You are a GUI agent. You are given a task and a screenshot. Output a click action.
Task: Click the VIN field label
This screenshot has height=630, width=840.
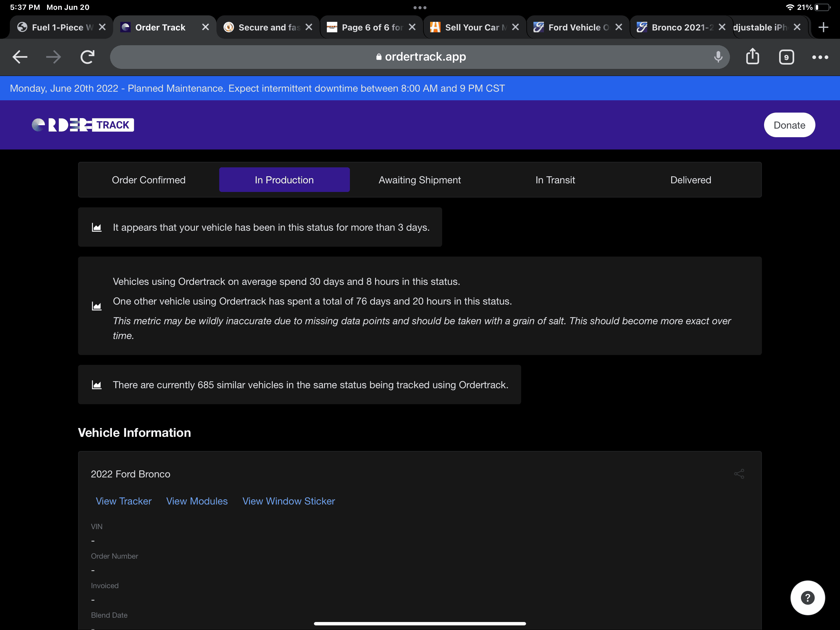pyautogui.click(x=97, y=526)
